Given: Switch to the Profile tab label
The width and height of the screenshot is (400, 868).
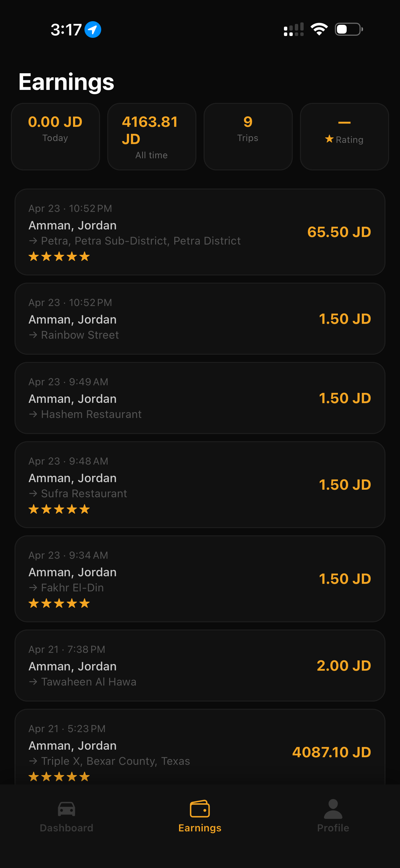Looking at the screenshot, I should point(333,828).
